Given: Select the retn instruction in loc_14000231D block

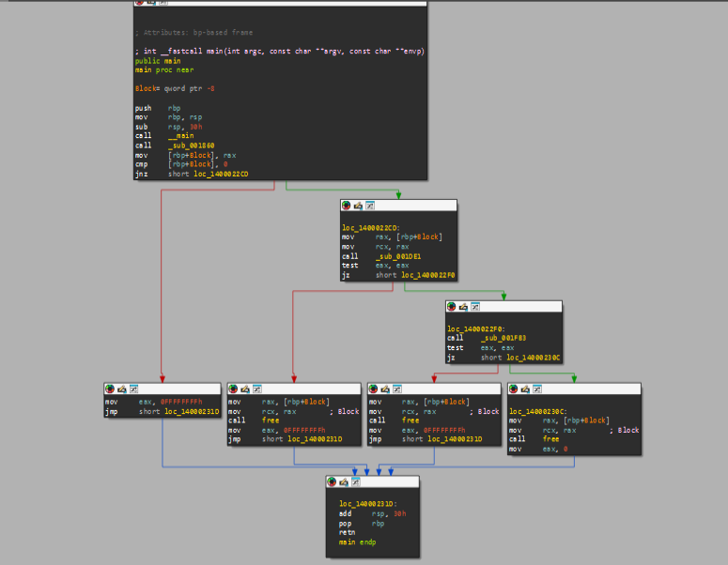Looking at the screenshot, I should tap(347, 532).
